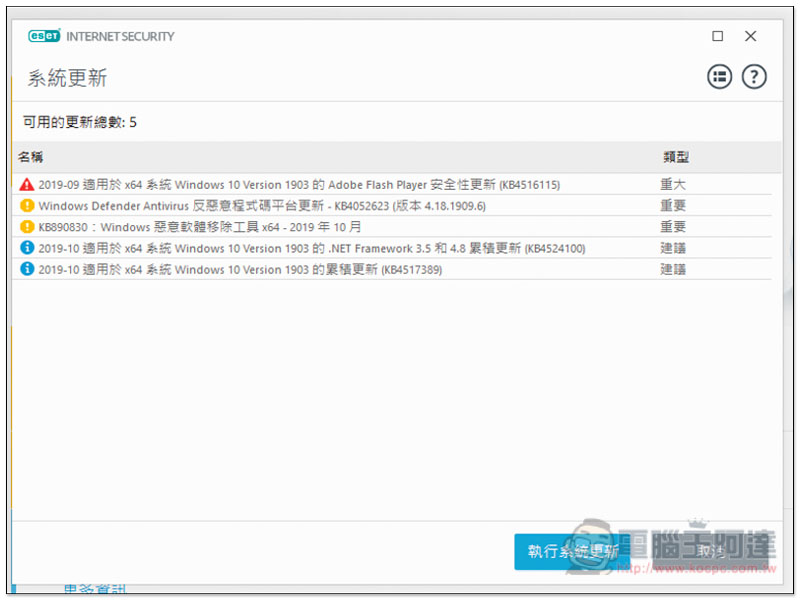Click blue info icon for the .NET Framework update
This screenshot has width=800, height=601.
tap(27, 247)
